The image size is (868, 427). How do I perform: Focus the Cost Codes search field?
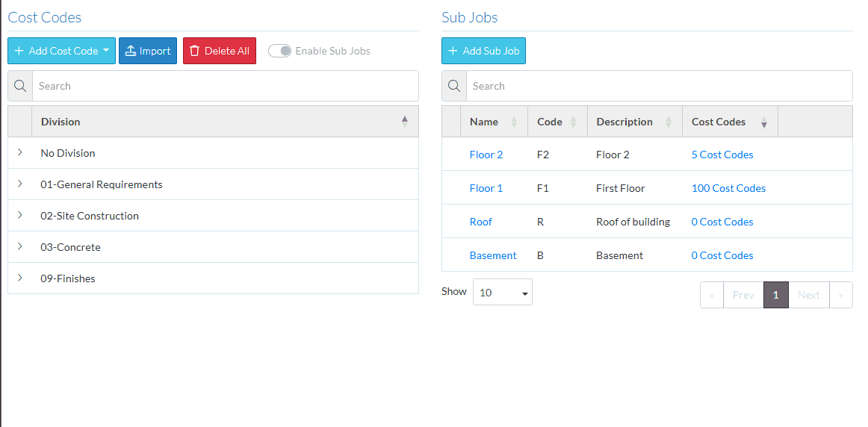click(x=226, y=86)
